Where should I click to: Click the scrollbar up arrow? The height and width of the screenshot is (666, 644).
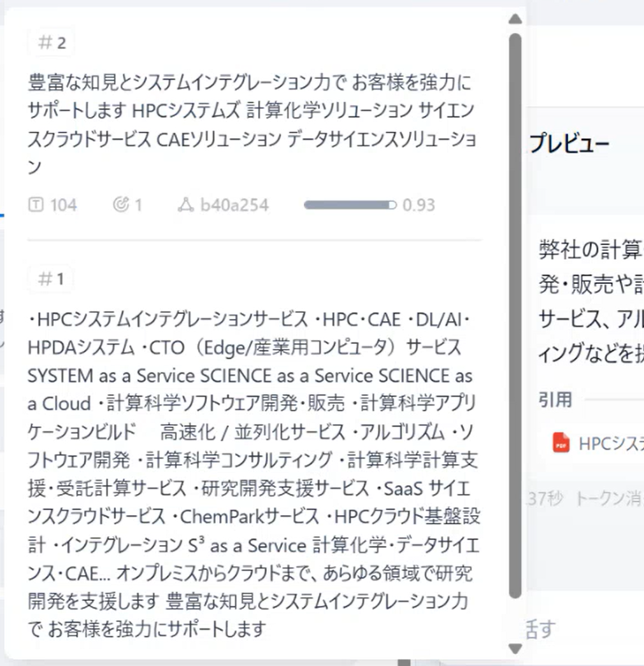click(514, 18)
